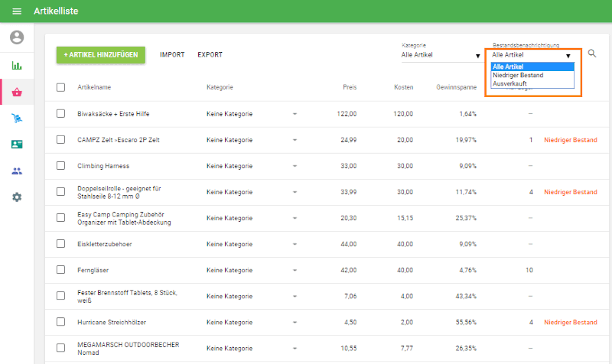Screen dimensions: 612x364
Task: Open the inventory cart sidebar icon
Action: [17, 118]
